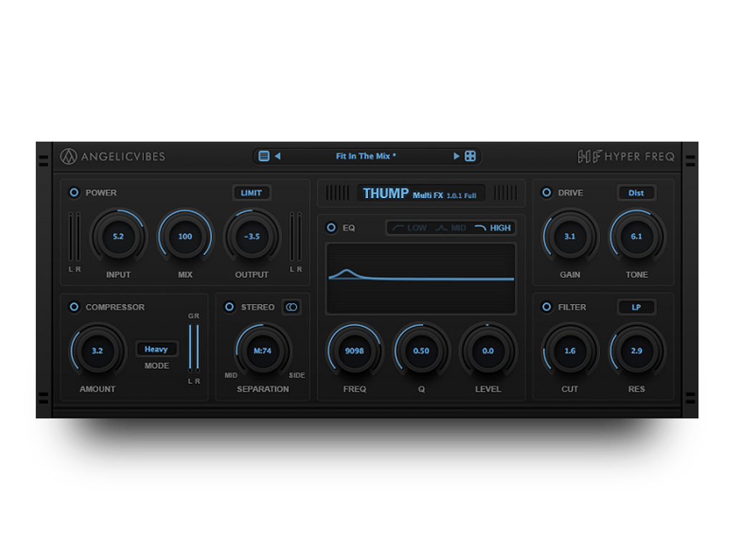
Task: Toggle the FILTER section on/off
Action: point(547,307)
